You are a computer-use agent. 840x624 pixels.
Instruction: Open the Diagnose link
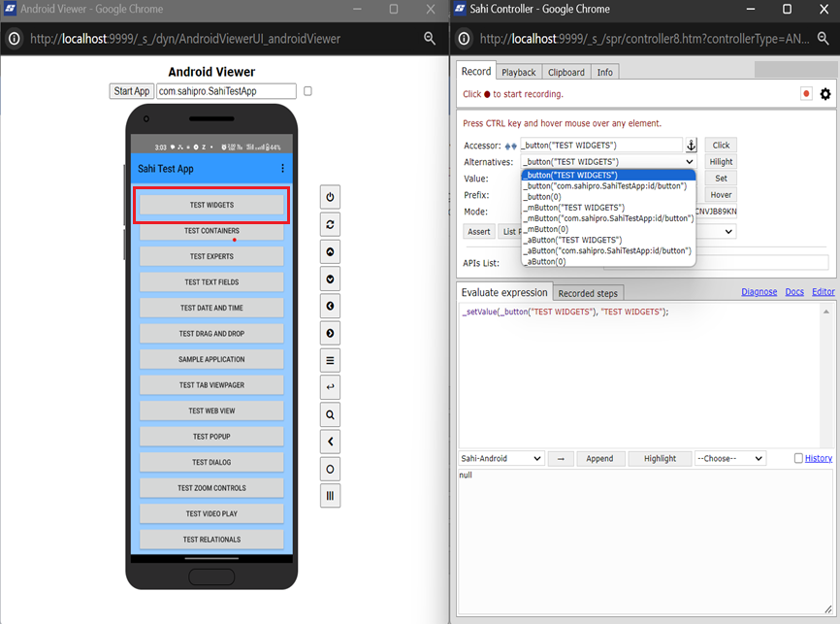759,292
